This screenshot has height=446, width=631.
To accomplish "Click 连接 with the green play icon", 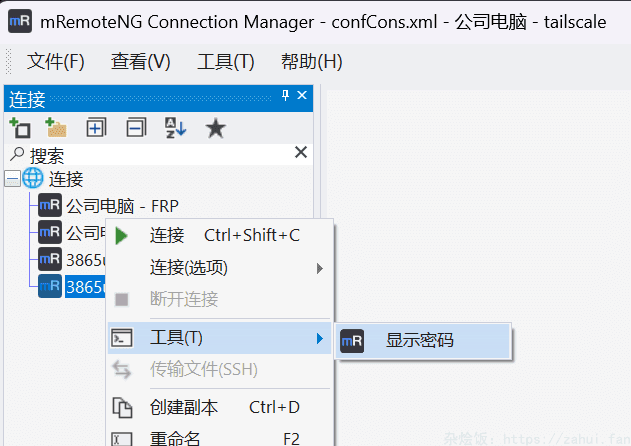I will tap(167, 236).
